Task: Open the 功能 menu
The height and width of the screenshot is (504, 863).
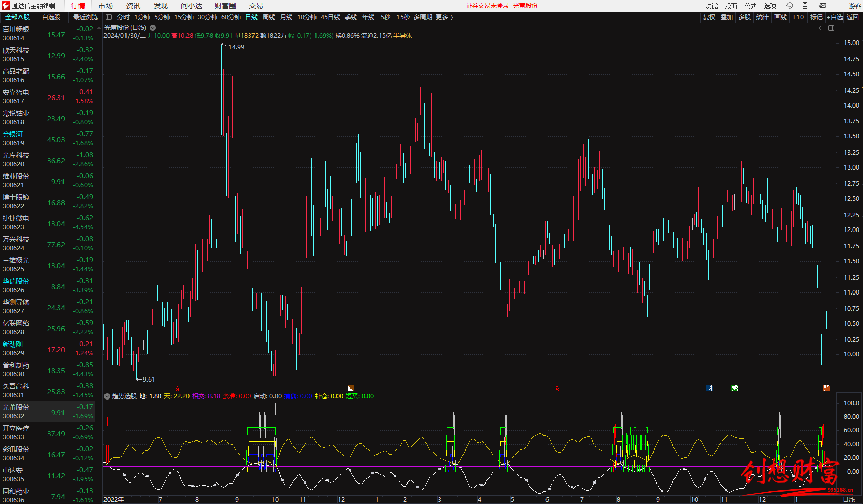Action: (x=711, y=6)
